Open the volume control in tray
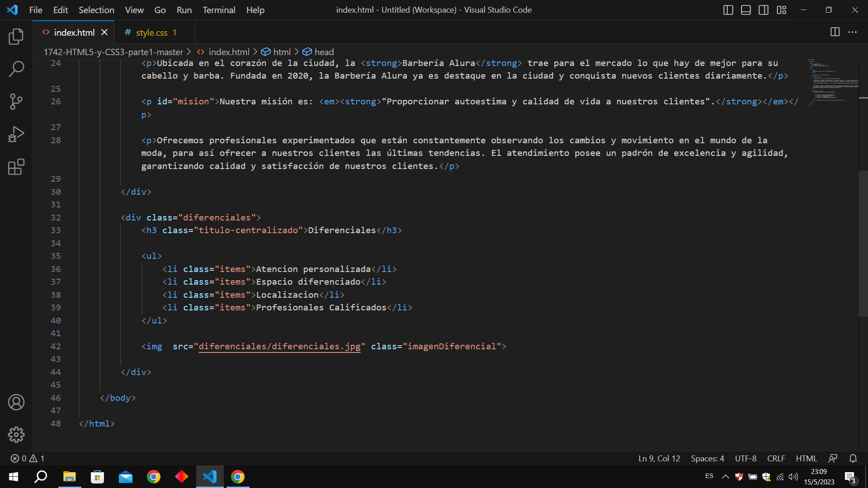 pos(793,477)
